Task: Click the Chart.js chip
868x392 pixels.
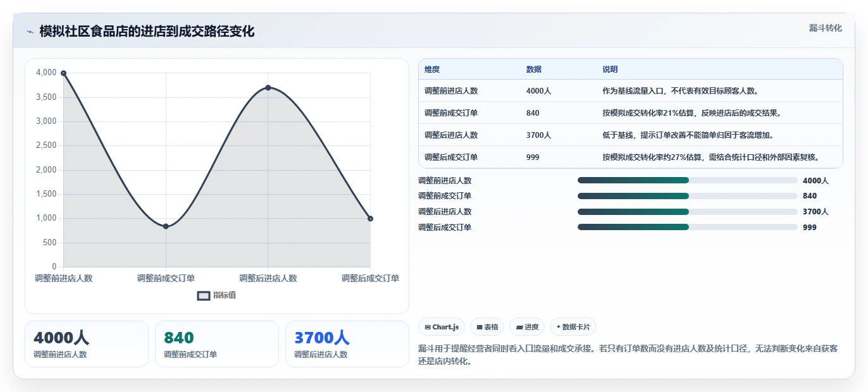Action: tap(442, 327)
